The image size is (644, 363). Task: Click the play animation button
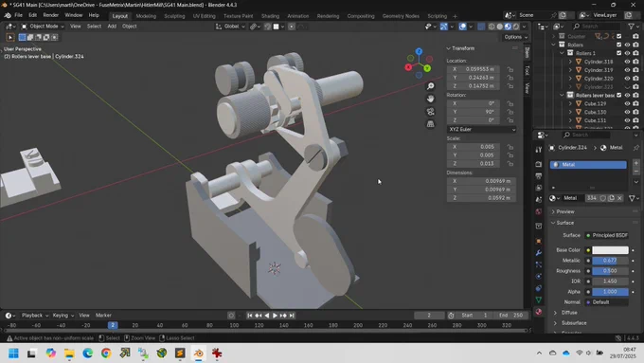275,316
